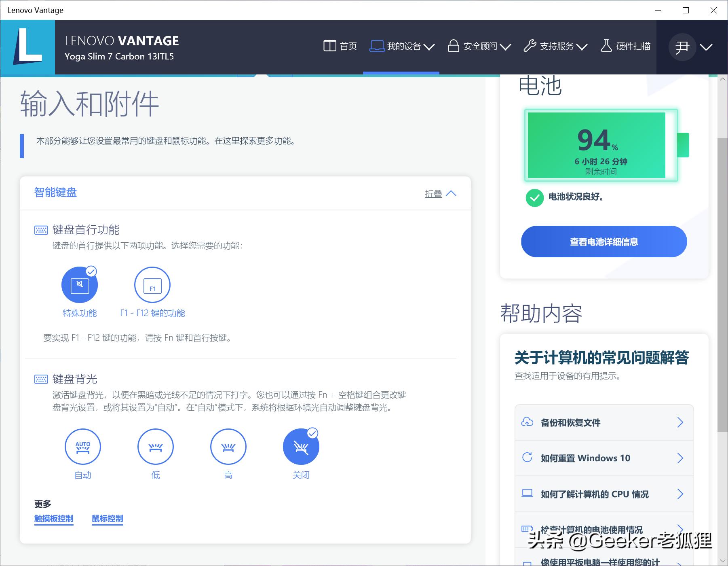
Task: Open the 尹 user avatar
Action: [x=682, y=47]
